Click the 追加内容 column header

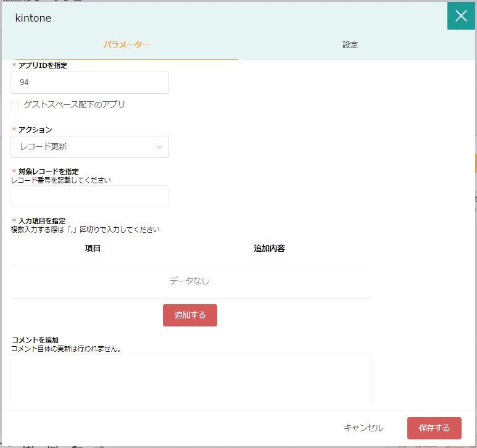point(269,248)
